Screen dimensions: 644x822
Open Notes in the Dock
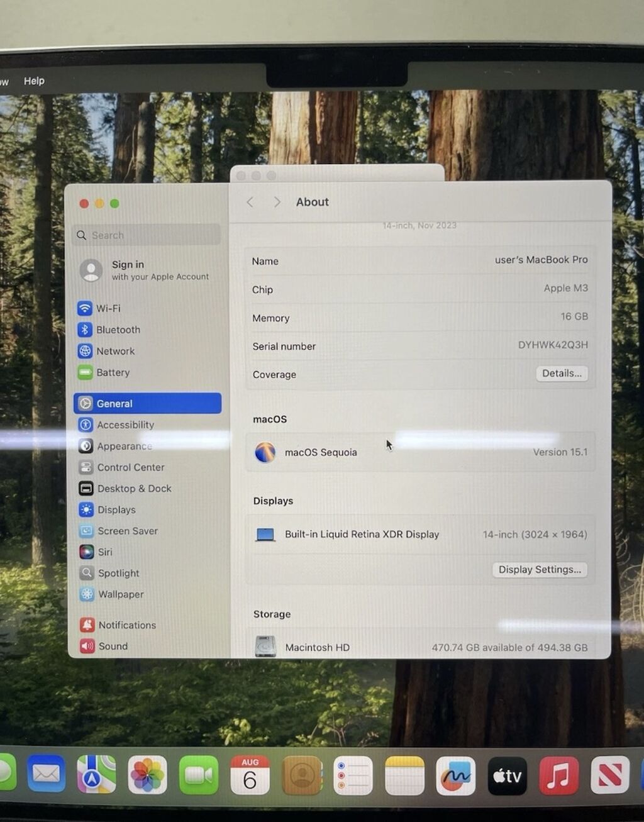click(x=404, y=775)
